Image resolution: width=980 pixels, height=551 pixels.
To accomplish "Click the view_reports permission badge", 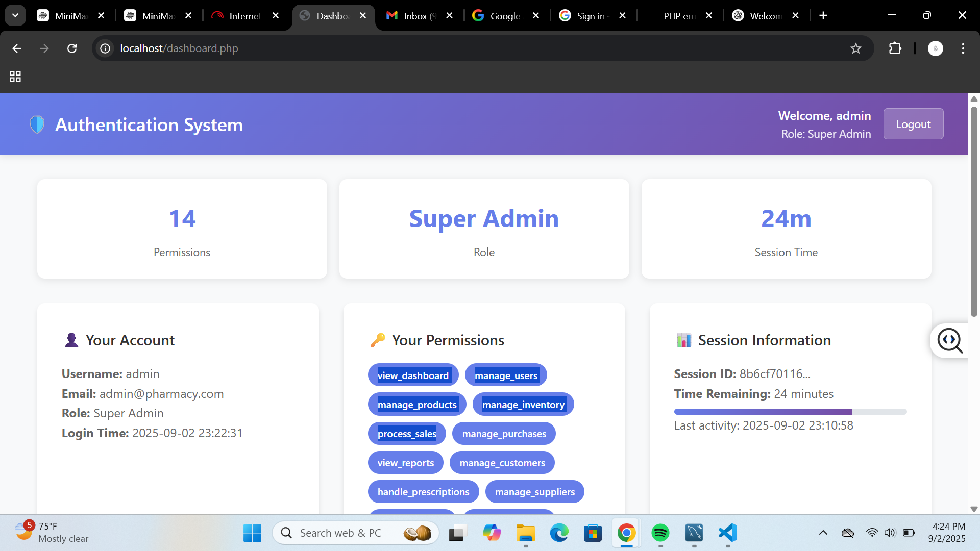I will point(405,463).
